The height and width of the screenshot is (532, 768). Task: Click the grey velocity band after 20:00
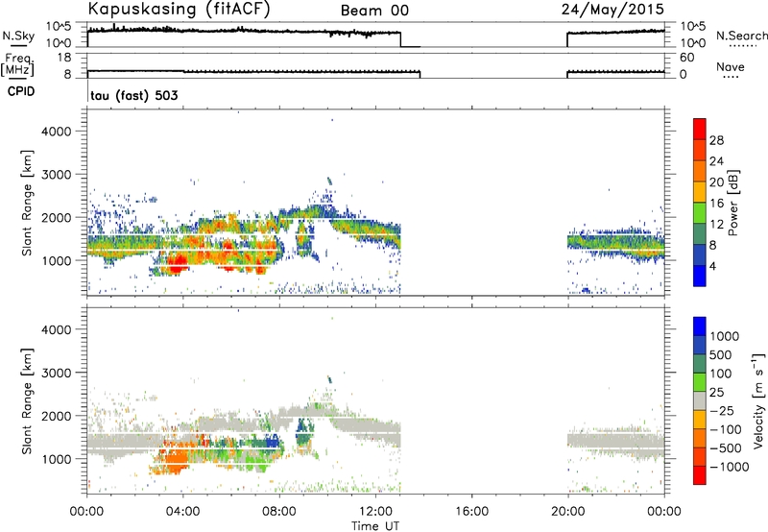[615, 444]
